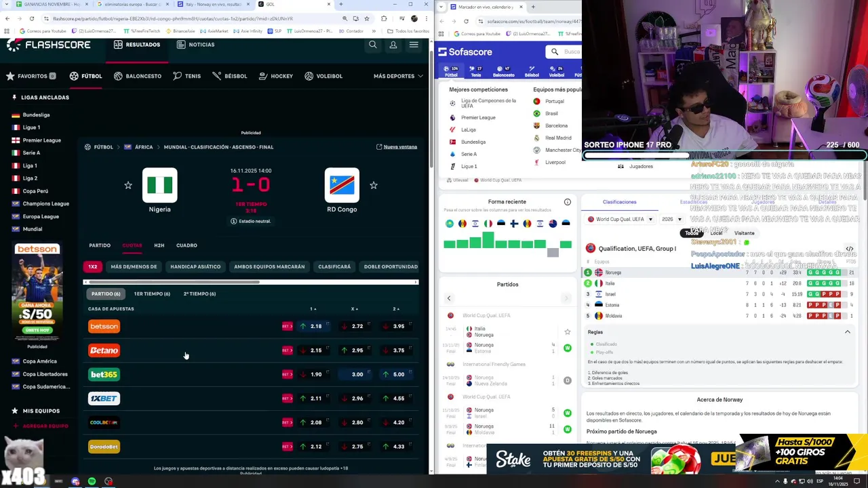Select Visitante filter in Sofascore standings
This screenshot has height=488, width=868.
(745, 233)
